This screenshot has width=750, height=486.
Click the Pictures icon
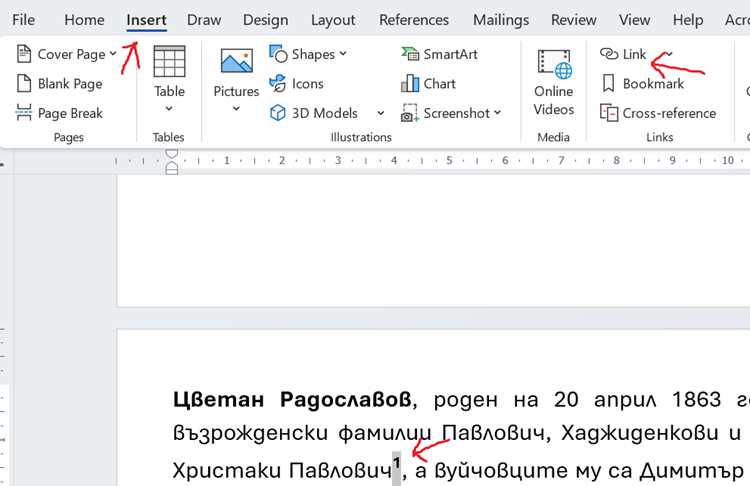pos(236,60)
